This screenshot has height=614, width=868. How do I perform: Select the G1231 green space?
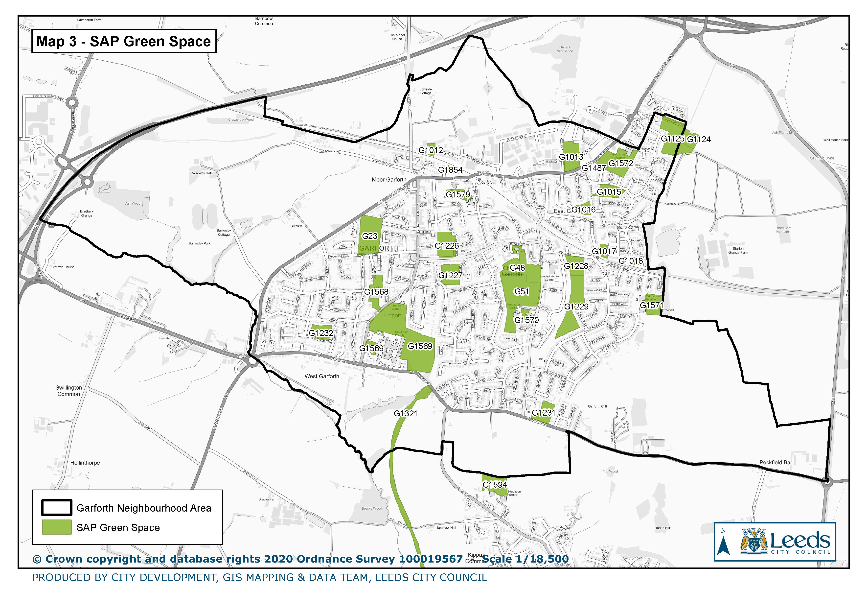[x=543, y=412]
